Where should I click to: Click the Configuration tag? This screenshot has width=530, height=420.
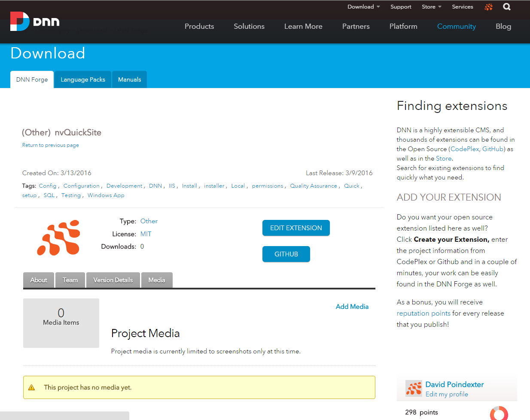82,186
